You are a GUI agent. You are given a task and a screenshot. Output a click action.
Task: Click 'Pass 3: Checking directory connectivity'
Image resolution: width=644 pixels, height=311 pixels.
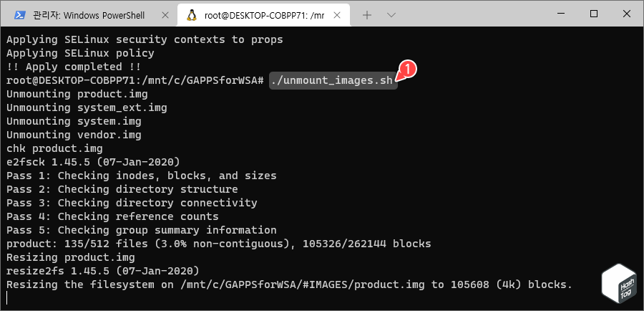(132, 203)
